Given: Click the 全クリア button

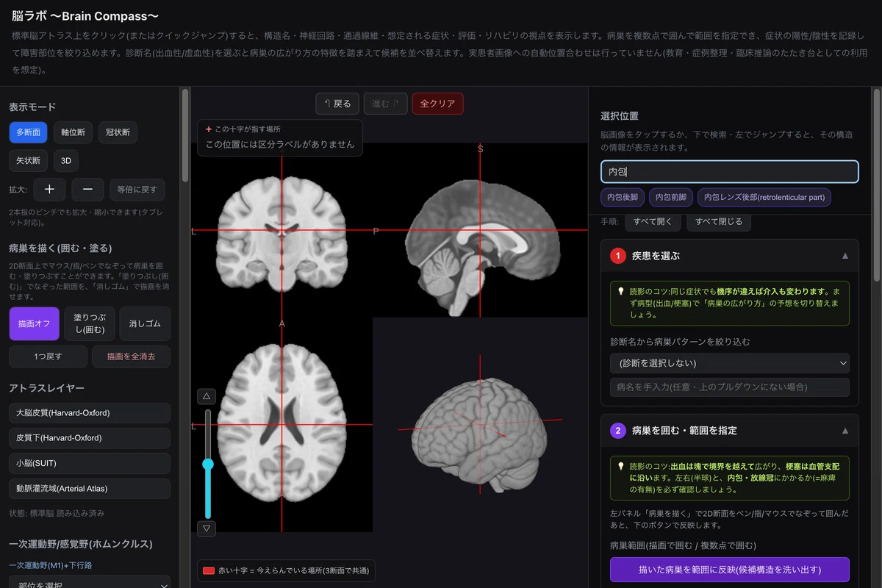Looking at the screenshot, I should (x=438, y=104).
